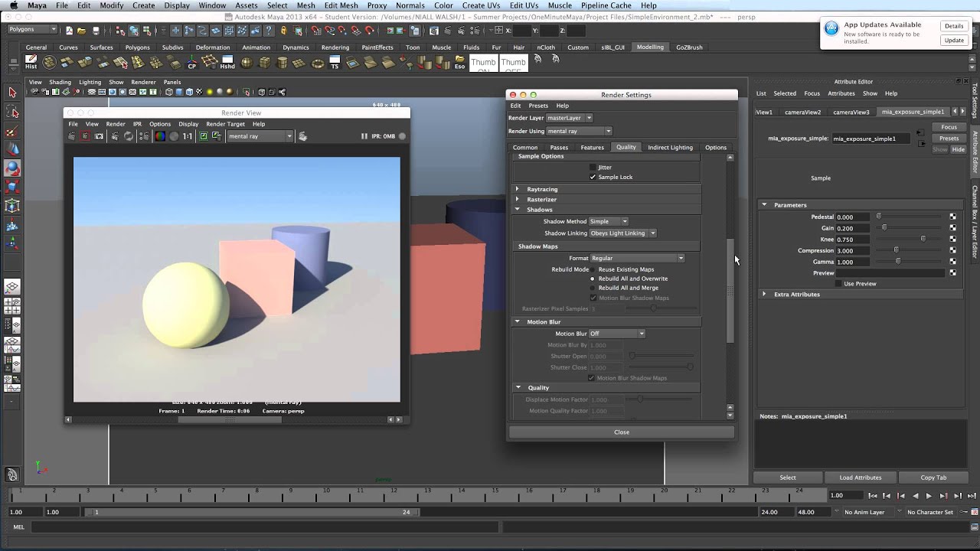Viewport: 980px width, 551px height.
Task: Expand the Raytracing section
Action: pyautogui.click(x=518, y=189)
